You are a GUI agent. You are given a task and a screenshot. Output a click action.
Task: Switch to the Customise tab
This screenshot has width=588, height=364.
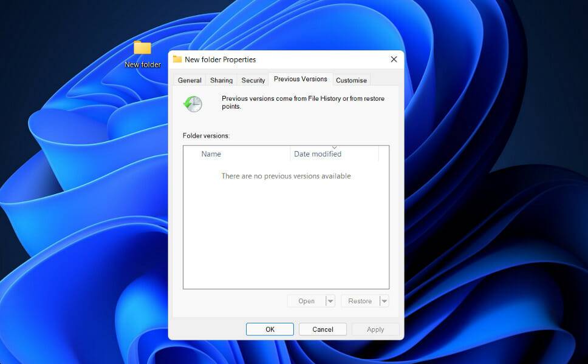tap(351, 79)
